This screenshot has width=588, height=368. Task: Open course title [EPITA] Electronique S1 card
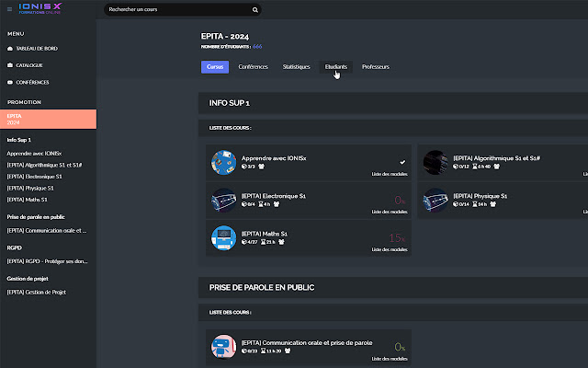pos(274,196)
